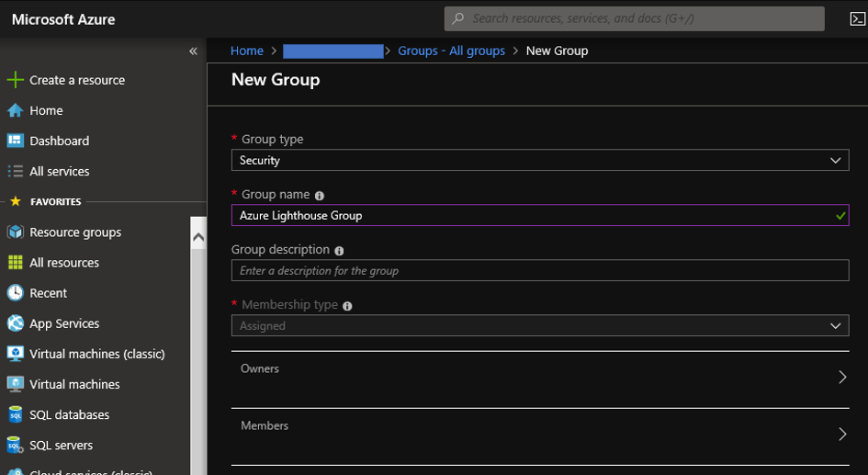Open All resources in sidebar
The width and height of the screenshot is (868, 475).
pos(64,263)
